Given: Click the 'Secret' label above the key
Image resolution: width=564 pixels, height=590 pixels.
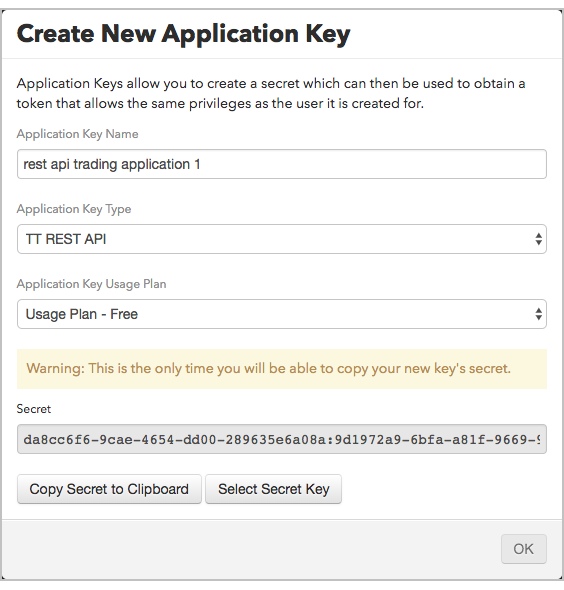Looking at the screenshot, I should click(33, 409).
